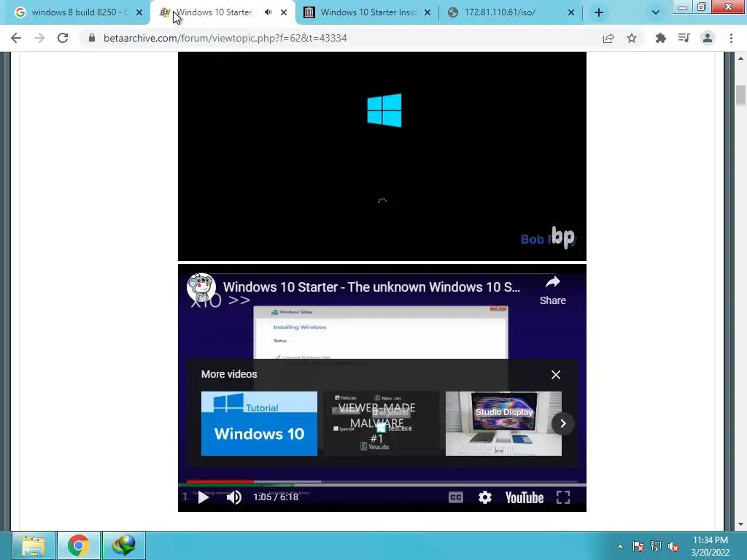Play the YouTube video

tap(204, 497)
